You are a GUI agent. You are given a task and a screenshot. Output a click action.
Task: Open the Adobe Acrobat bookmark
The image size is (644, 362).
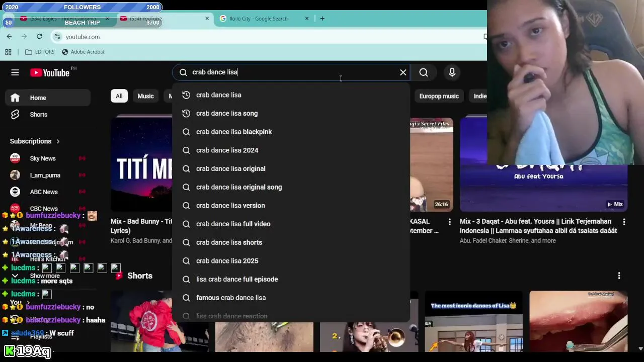tap(83, 52)
